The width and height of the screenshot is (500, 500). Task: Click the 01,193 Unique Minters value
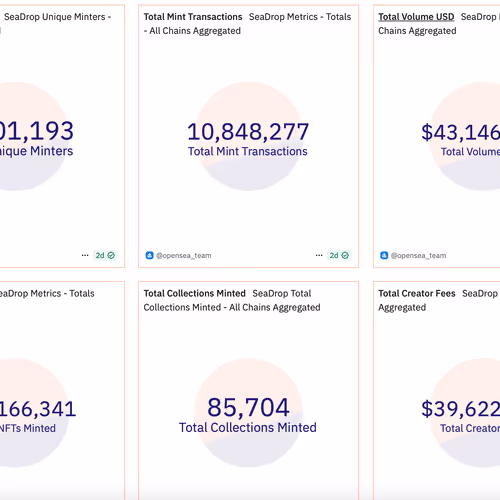[37, 131]
